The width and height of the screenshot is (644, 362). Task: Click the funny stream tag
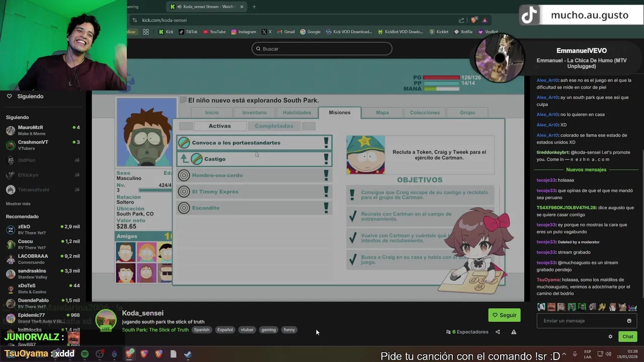289,330
